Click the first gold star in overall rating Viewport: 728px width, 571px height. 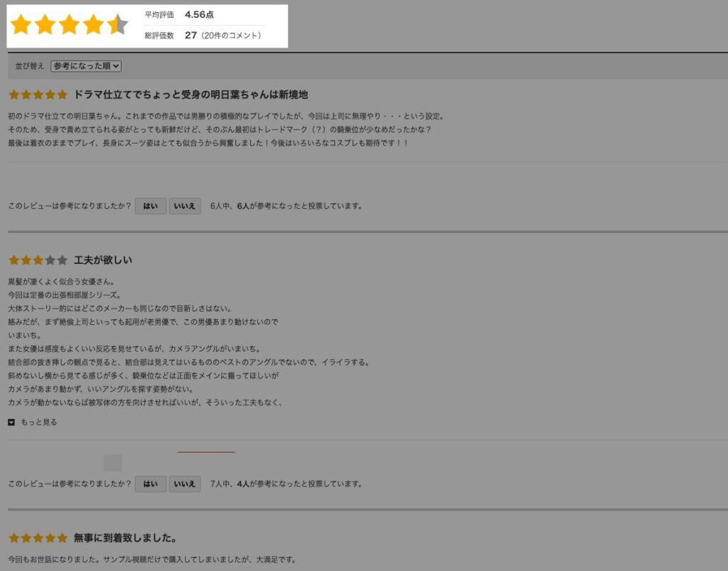[21, 25]
